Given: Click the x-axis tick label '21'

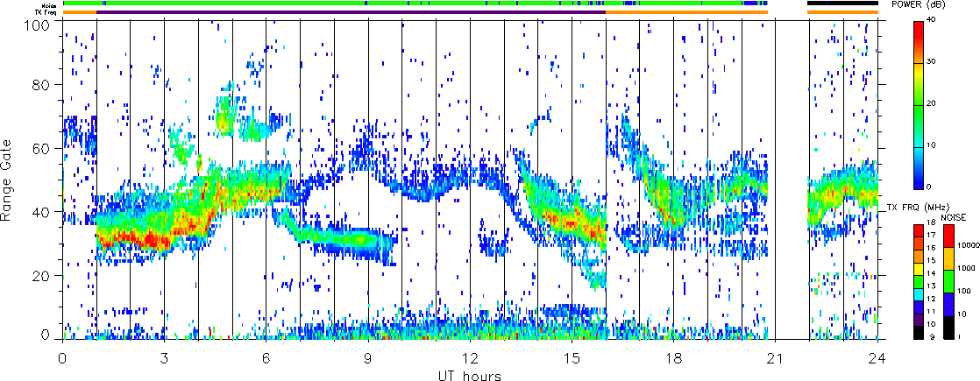Looking at the screenshot, I should (775, 358).
